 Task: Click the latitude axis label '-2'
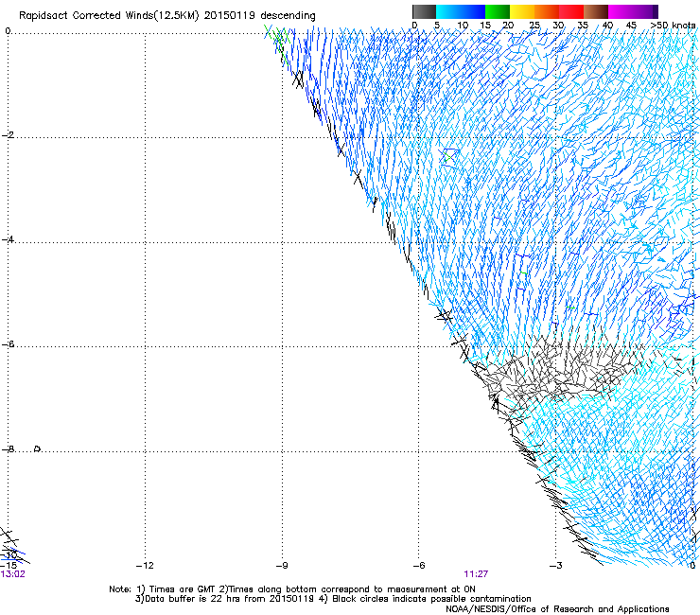(x=8, y=135)
